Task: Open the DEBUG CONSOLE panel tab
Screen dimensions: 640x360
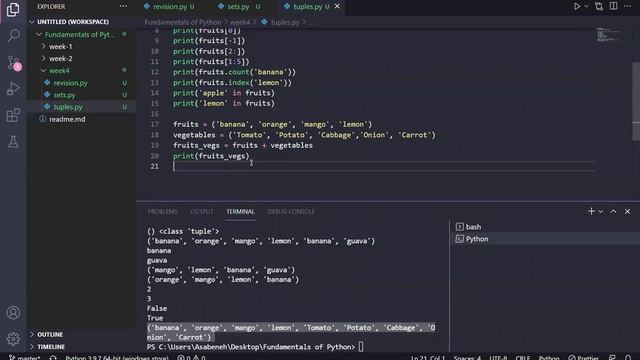Action: [291, 211]
